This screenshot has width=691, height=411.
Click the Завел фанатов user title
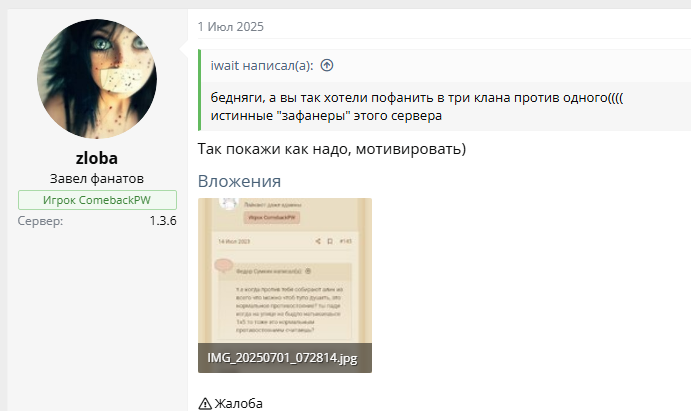click(97, 179)
